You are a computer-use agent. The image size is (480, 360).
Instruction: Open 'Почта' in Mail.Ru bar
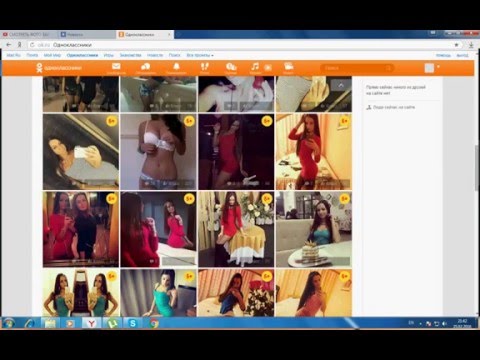32,55
